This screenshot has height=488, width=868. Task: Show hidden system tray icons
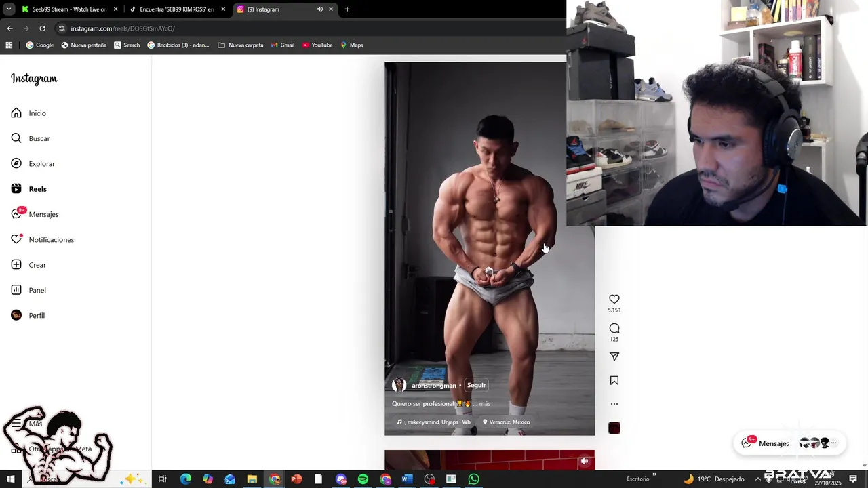757,479
